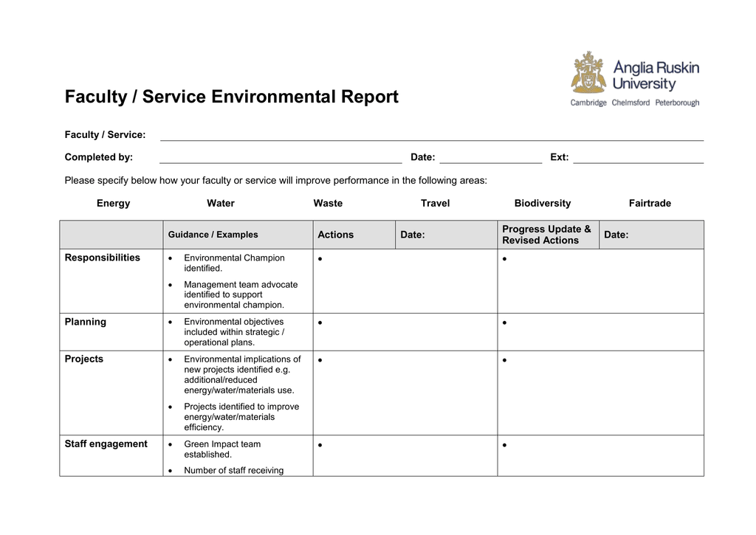This screenshot has width=756, height=535.
Task: Click the Progress Update & Revised Actions header
Action: pyautogui.click(x=547, y=235)
